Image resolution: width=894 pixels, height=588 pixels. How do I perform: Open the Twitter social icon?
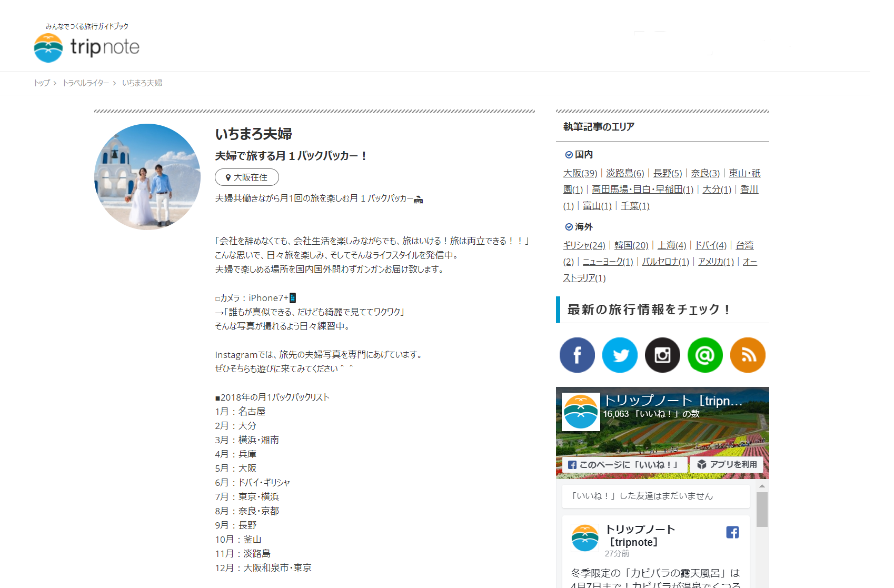point(620,355)
